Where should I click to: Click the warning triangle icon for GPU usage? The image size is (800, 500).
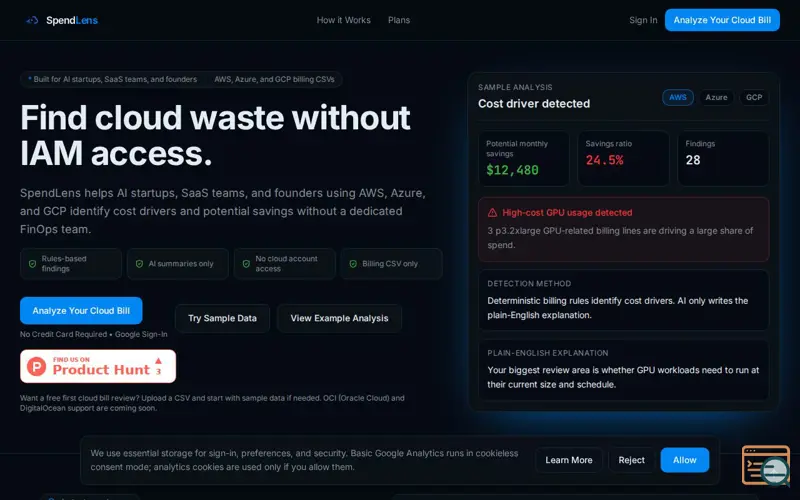(492, 212)
